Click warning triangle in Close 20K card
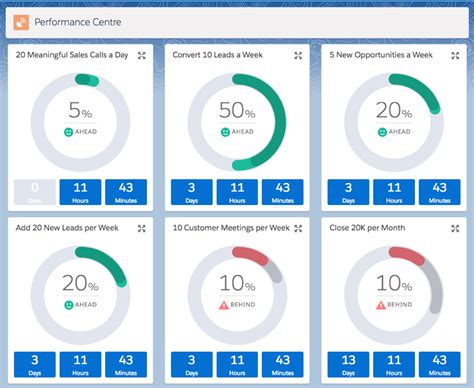Screen dimensions: 474x388 381,305
